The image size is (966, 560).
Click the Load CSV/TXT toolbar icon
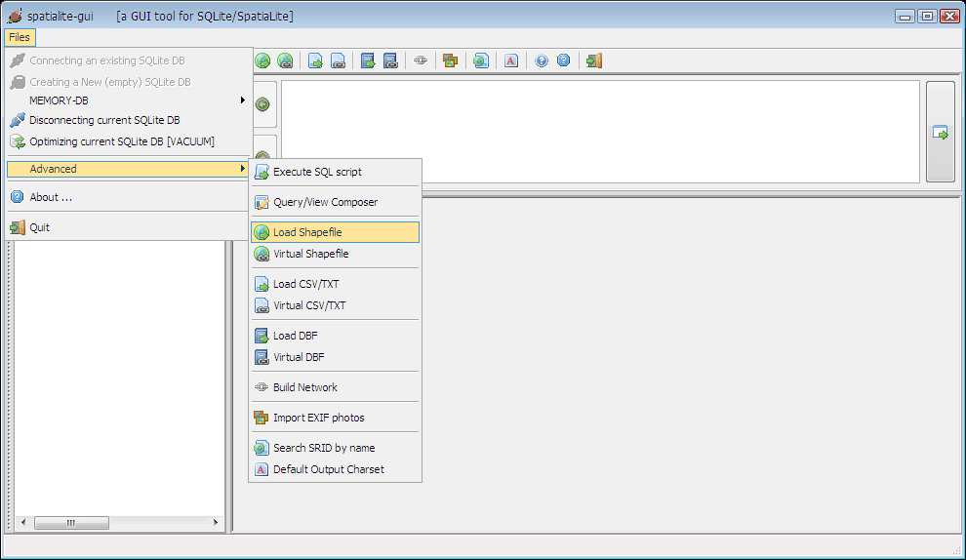point(315,60)
